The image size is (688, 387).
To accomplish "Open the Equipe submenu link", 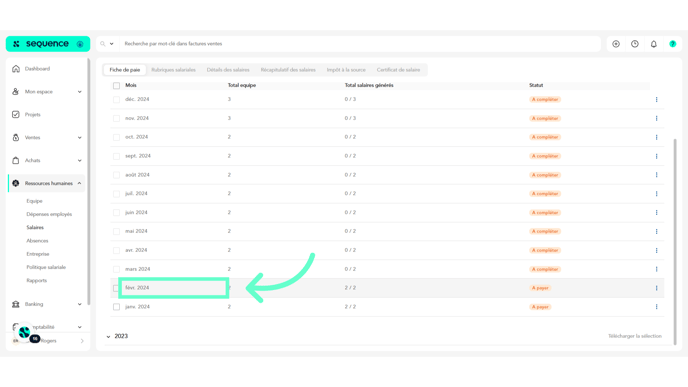I will [34, 201].
